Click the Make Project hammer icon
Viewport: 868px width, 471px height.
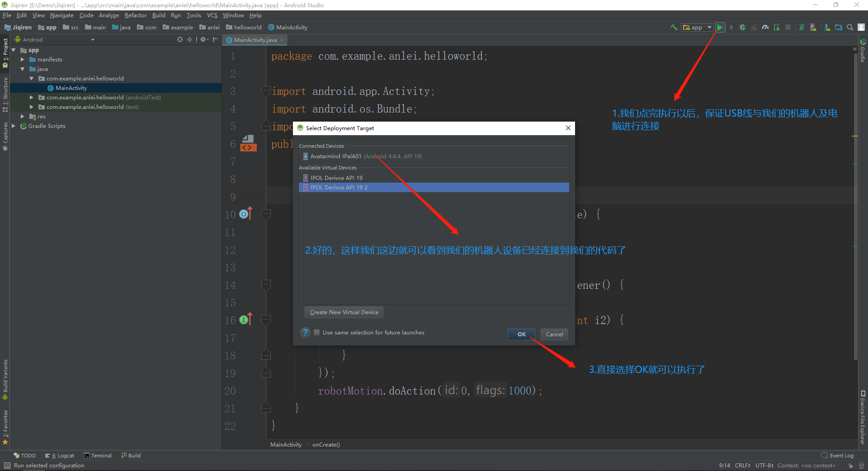click(674, 28)
